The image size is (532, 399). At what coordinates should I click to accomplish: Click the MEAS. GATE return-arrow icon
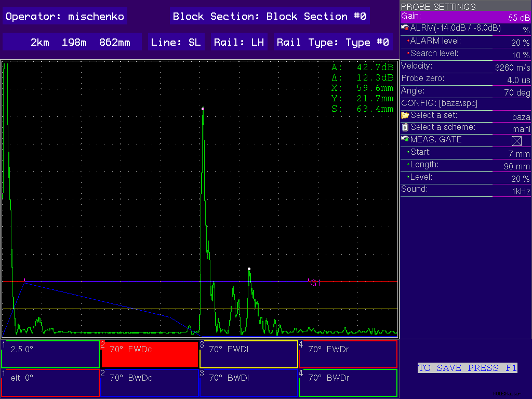[405, 139]
